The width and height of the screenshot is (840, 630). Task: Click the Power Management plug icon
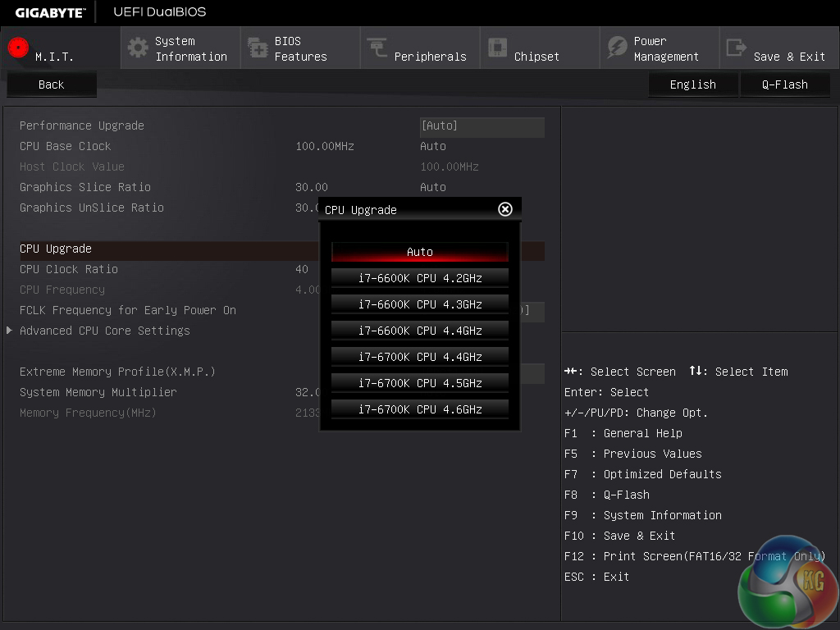pos(617,48)
